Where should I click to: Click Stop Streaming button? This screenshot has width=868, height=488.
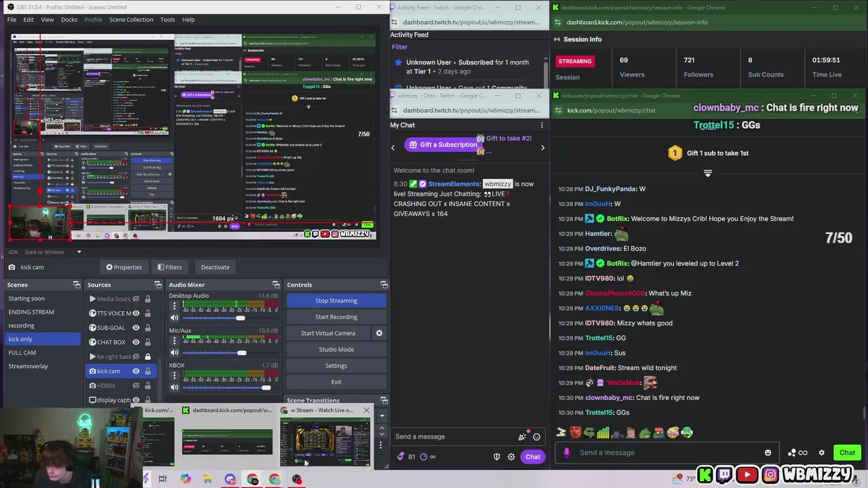click(336, 301)
